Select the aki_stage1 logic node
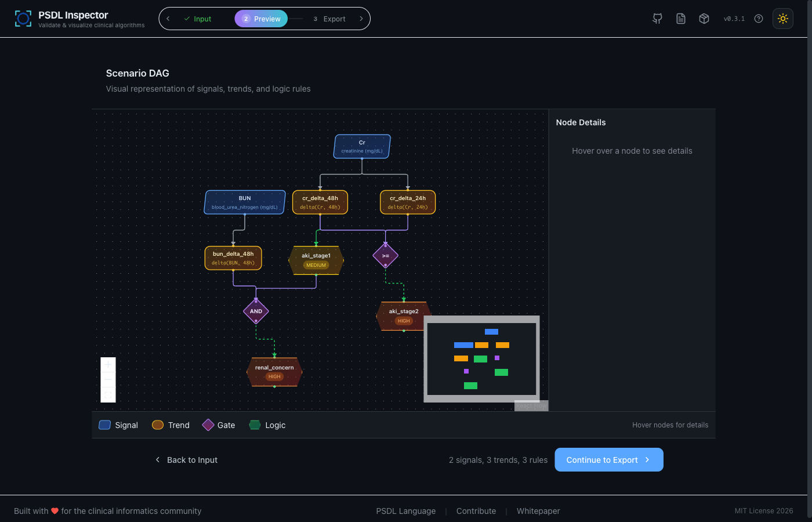812x522 pixels. (316, 260)
